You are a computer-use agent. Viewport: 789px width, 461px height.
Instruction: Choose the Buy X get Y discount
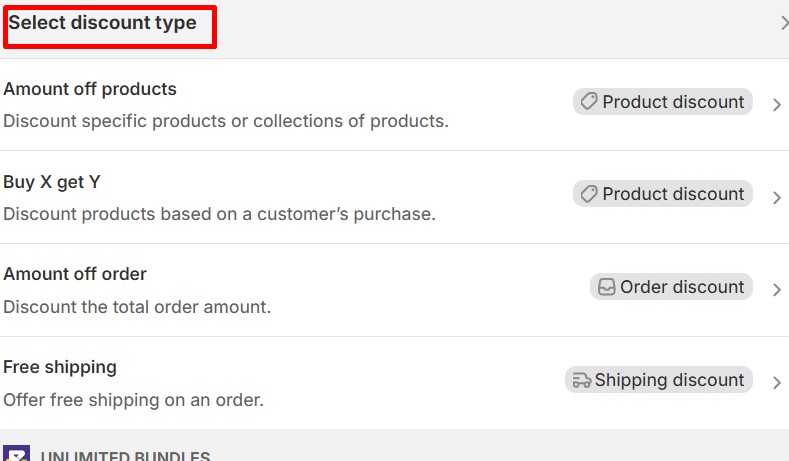52,182
